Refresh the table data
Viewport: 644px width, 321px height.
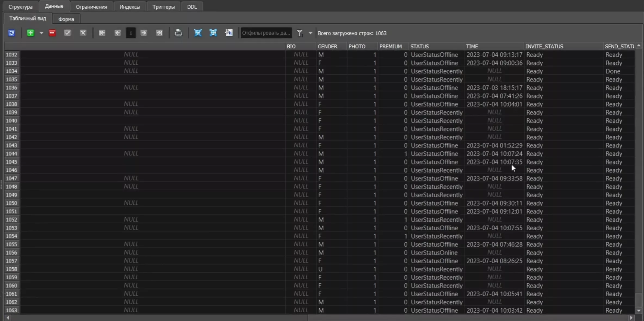point(11,33)
